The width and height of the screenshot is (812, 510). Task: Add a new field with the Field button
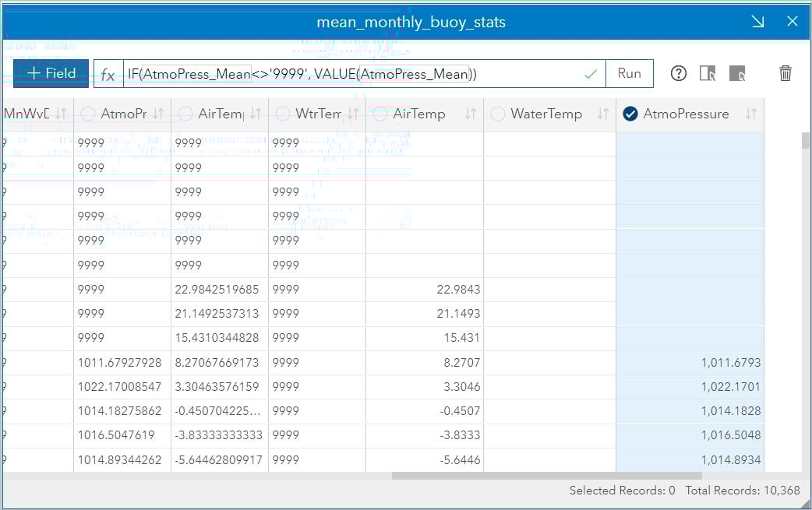50,72
